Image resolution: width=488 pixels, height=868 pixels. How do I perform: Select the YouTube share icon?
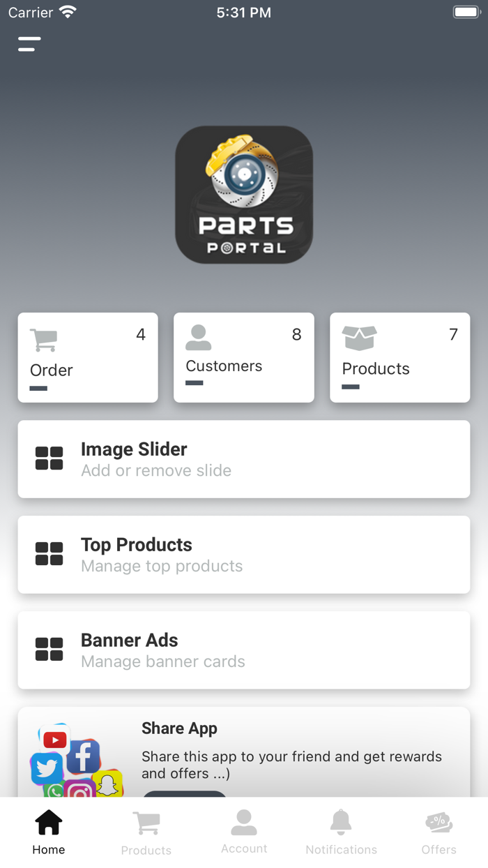click(55, 739)
